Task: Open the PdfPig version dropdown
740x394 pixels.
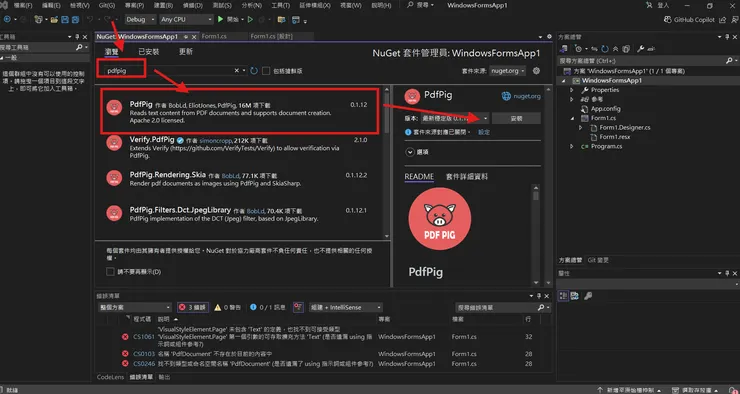Action: (455, 118)
